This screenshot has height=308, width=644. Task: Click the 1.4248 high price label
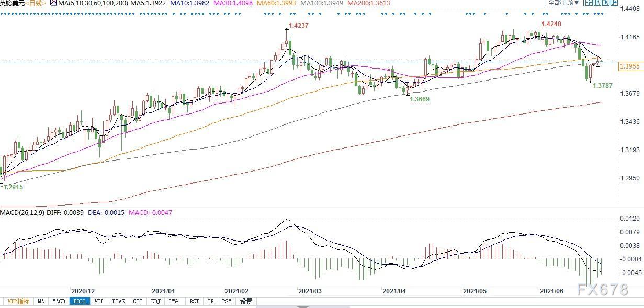click(x=552, y=24)
